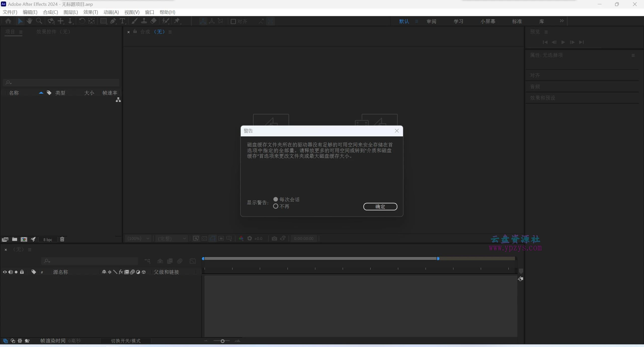Select the 不再 radio option

point(276,206)
